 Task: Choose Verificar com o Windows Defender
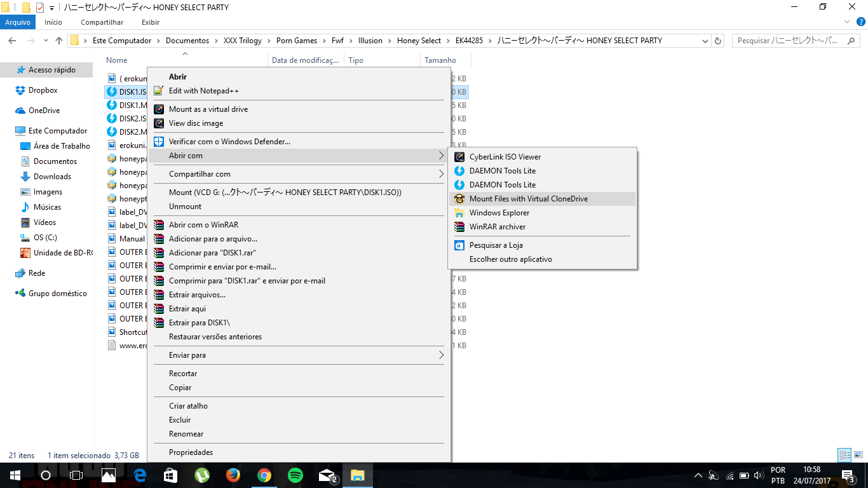pos(229,142)
